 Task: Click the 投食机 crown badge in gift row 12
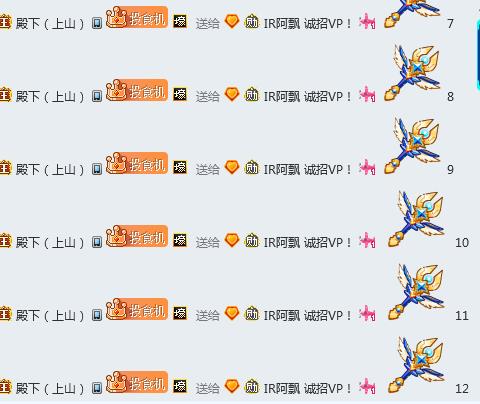(x=137, y=382)
